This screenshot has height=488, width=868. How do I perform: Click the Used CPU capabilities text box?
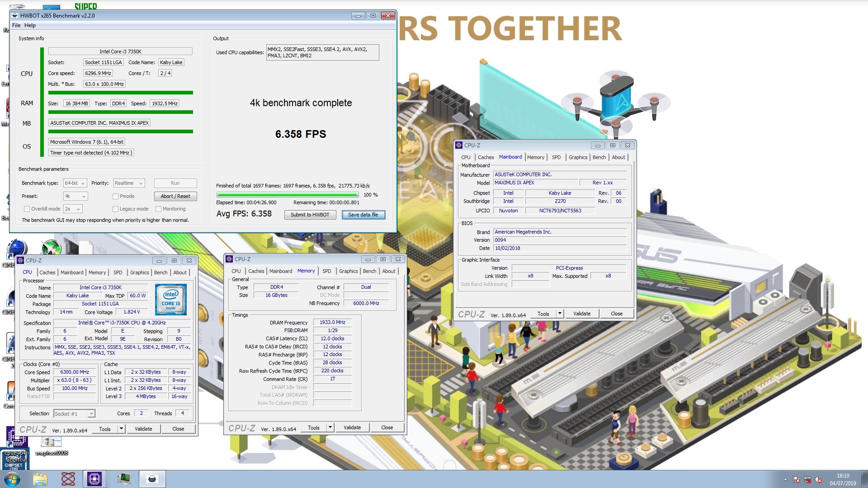point(322,52)
